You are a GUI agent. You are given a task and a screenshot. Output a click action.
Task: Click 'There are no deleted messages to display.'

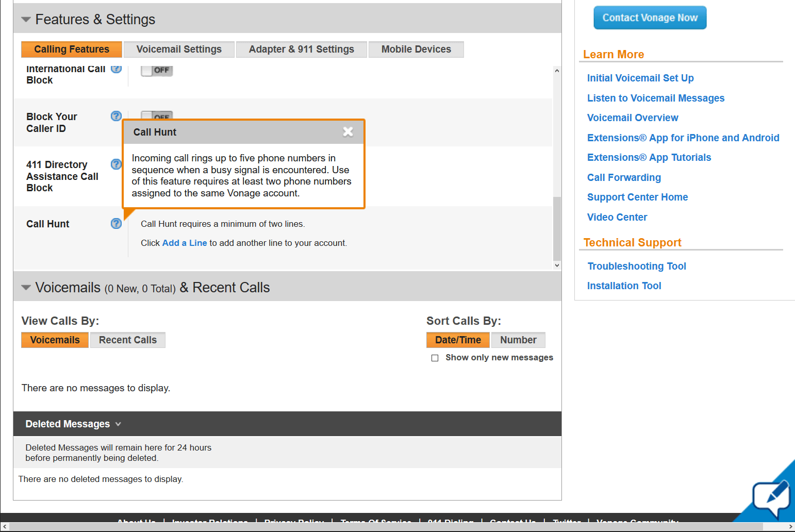pyautogui.click(x=101, y=479)
